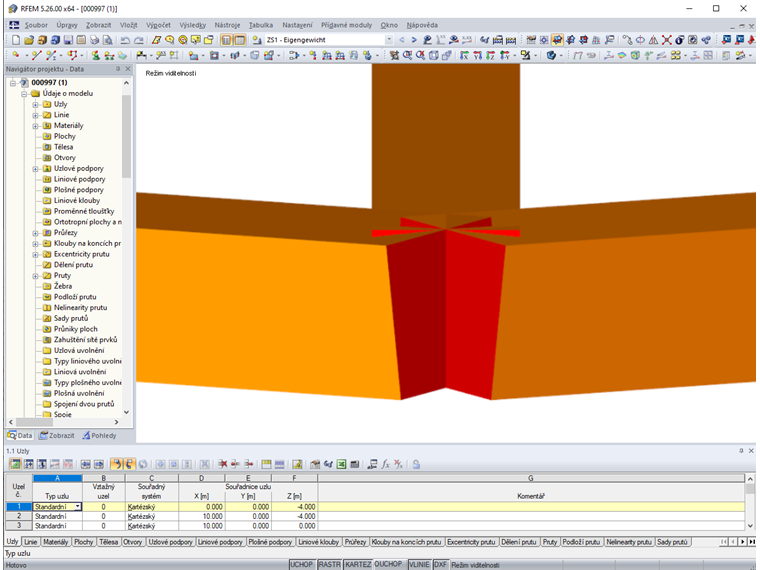This screenshot has height=570, width=760.
Task: Toggle KARTEZ mode in status bar
Action: click(358, 565)
